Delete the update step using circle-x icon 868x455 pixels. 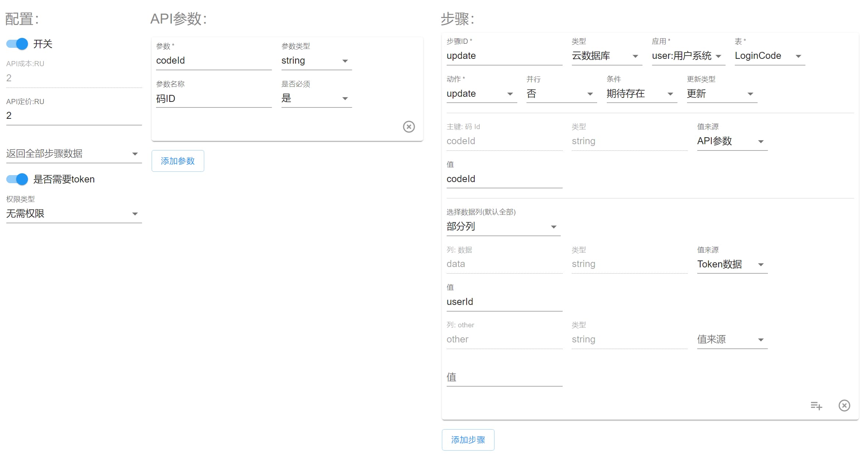pos(844,405)
